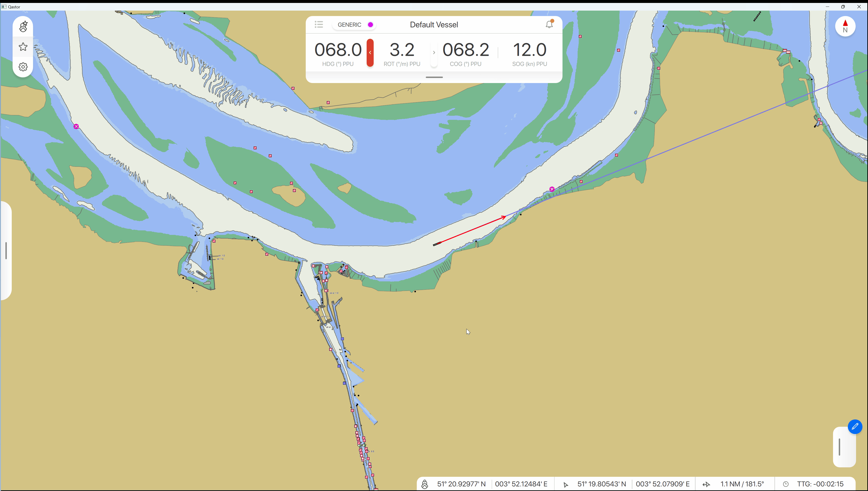Open the favorites star panel
The image size is (868, 491).
click(23, 46)
